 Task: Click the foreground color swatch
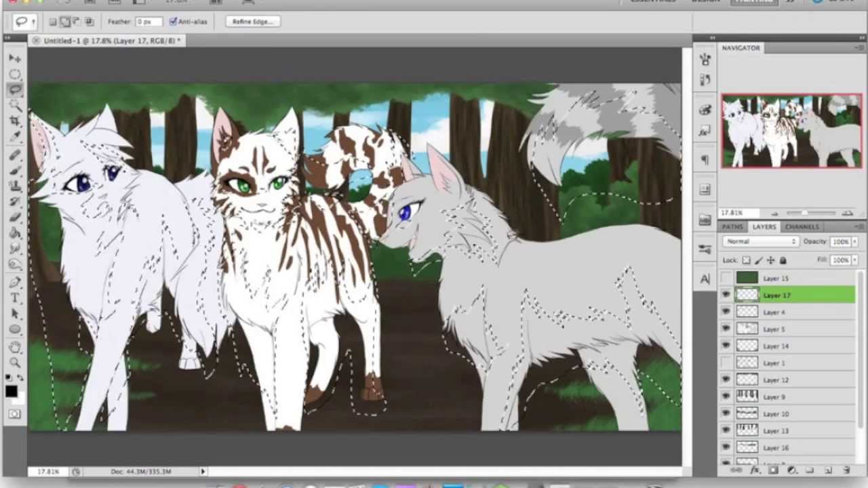pyautogui.click(x=11, y=391)
